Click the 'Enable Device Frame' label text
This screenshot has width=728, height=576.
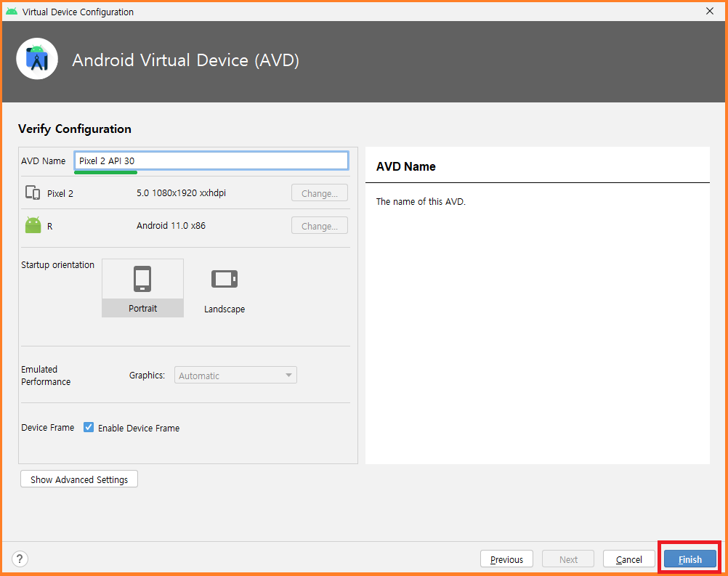[139, 428]
